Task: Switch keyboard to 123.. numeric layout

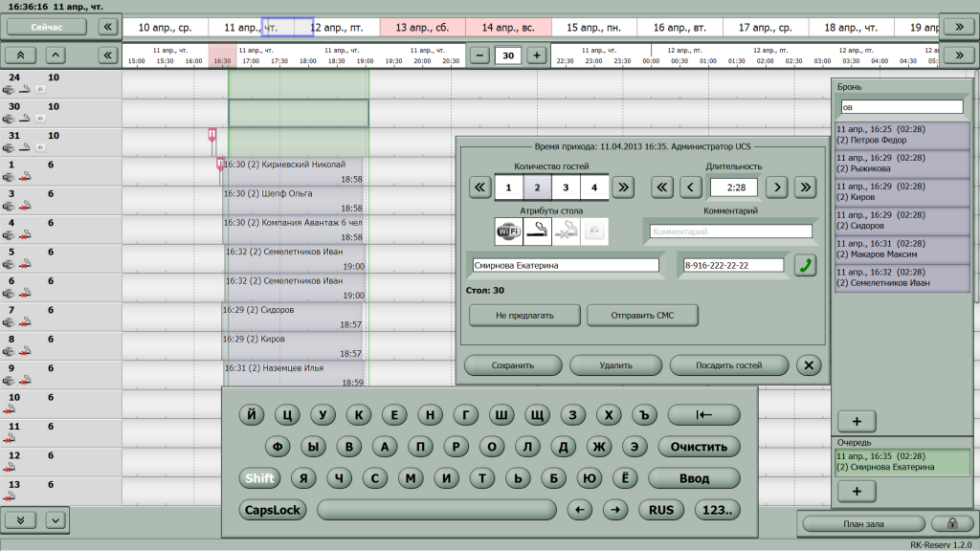Action: point(718,510)
